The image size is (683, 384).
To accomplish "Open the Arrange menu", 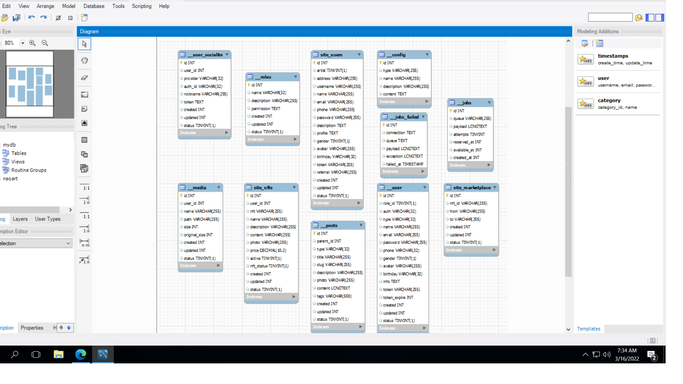I will 45,6.
